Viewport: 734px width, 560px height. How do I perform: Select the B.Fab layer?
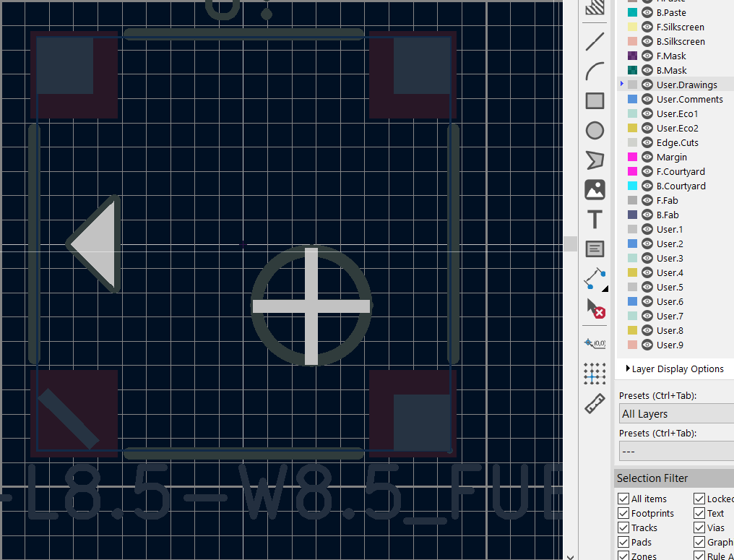(x=667, y=215)
